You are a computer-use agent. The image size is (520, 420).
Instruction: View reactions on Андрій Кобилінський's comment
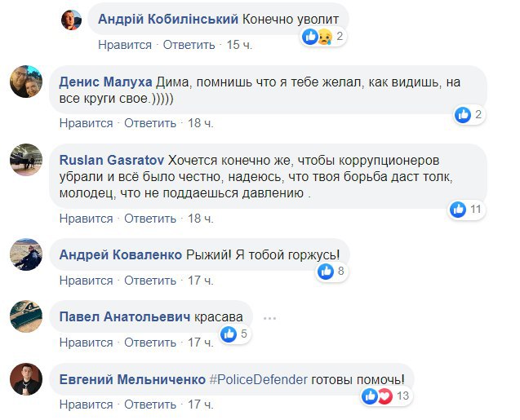point(324,36)
